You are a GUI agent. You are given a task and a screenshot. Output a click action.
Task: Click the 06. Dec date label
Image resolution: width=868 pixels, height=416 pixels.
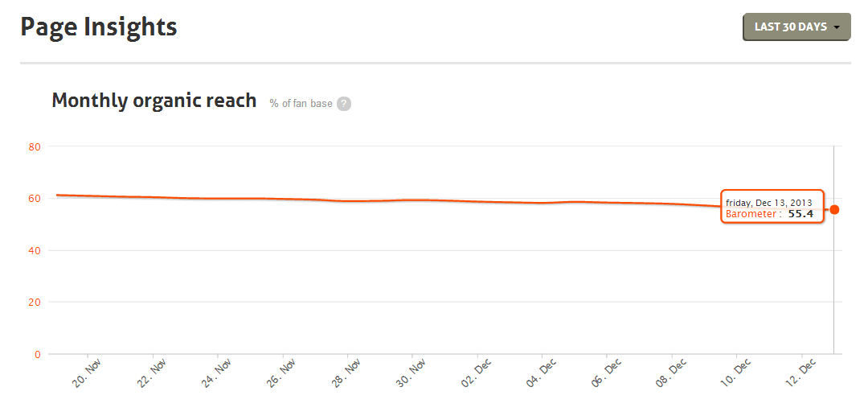click(x=608, y=373)
